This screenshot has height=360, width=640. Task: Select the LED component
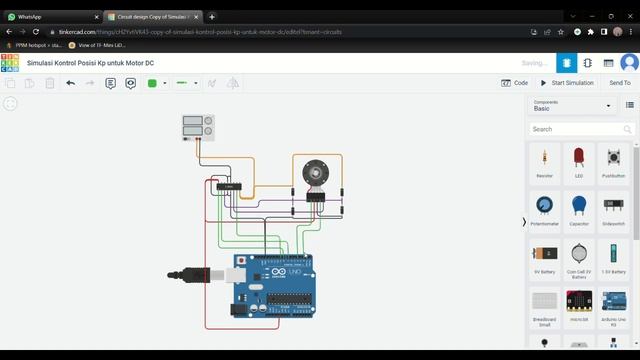(x=579, y=163)
